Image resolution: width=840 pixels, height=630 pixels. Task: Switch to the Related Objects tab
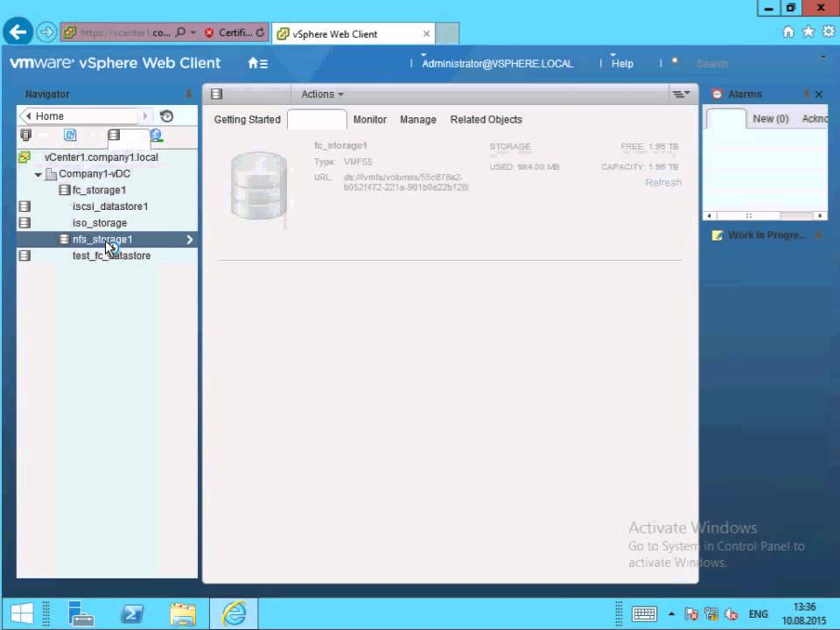tap(486, 120)
